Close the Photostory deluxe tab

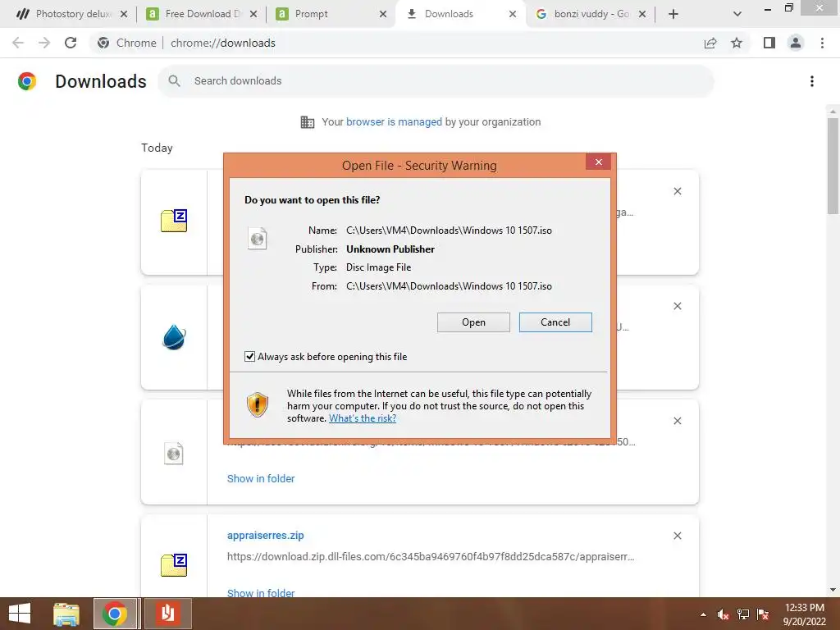[x=124, y=14]
